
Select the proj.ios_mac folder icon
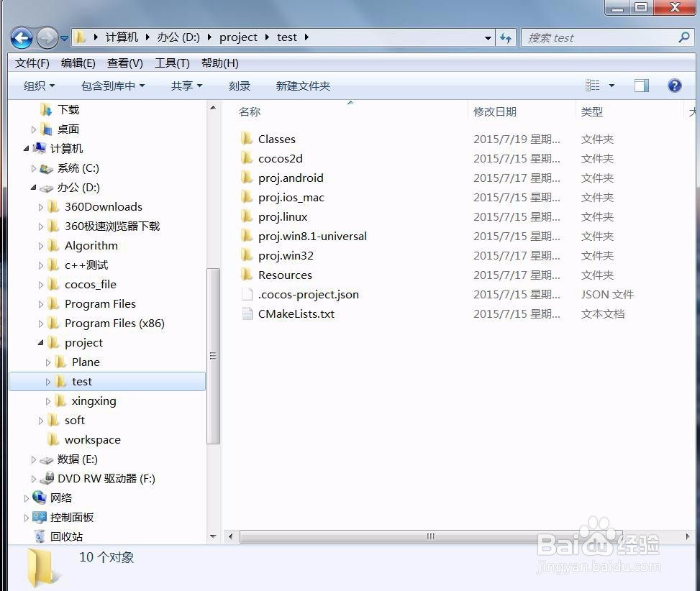pyautogui.click(x=247, y=197)
